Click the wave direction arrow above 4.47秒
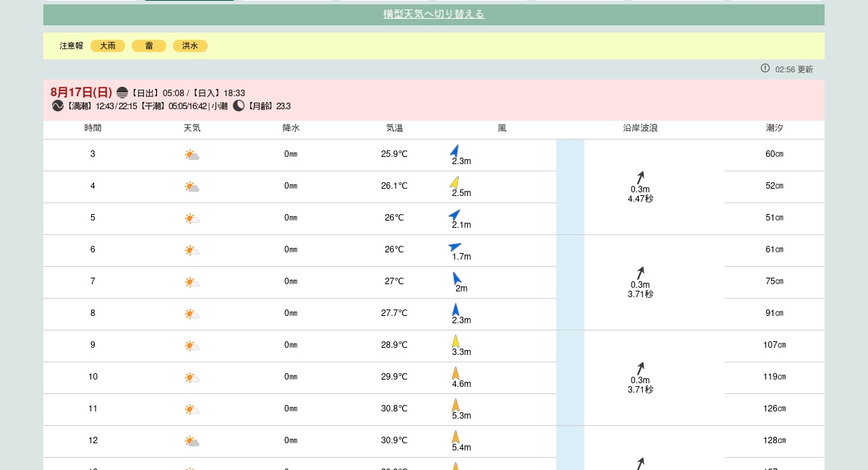Viewport: 868px width, 470px height. (640, 178)
